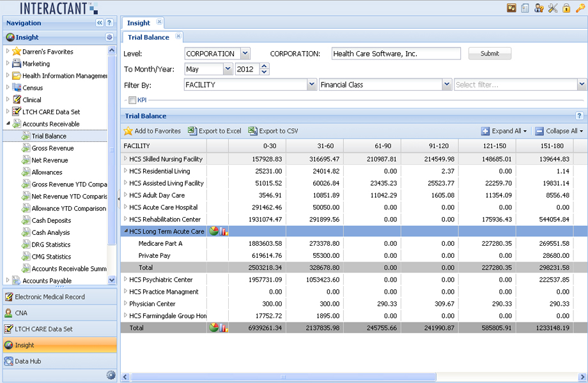
Task: Click Export to Excel
Action: 214,131
